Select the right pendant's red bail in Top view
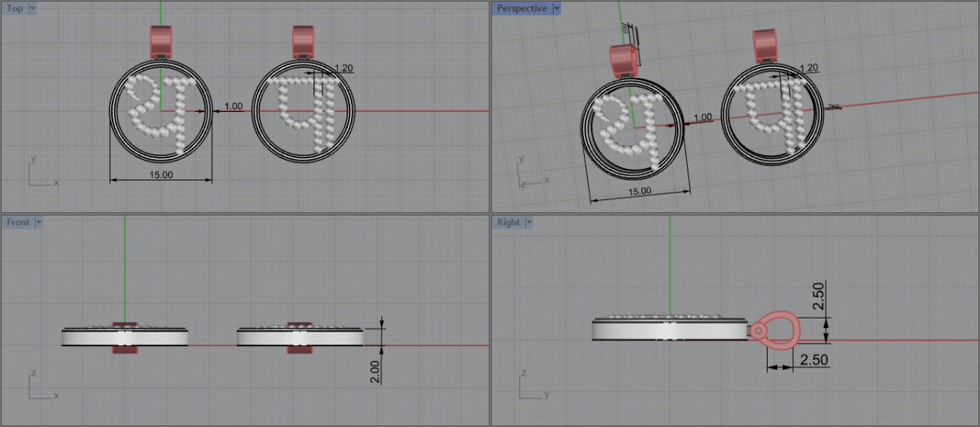This screenshot has height=427, width=980. [304, 41]
